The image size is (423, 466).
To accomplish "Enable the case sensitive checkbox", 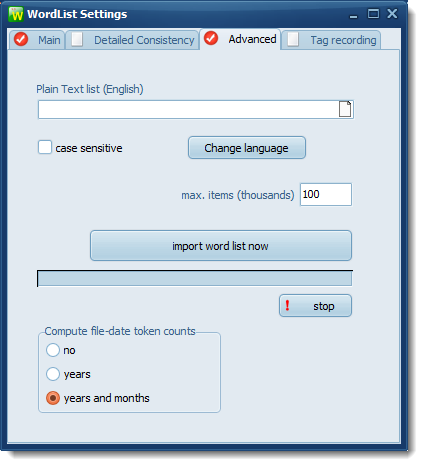I will [45, 147].
